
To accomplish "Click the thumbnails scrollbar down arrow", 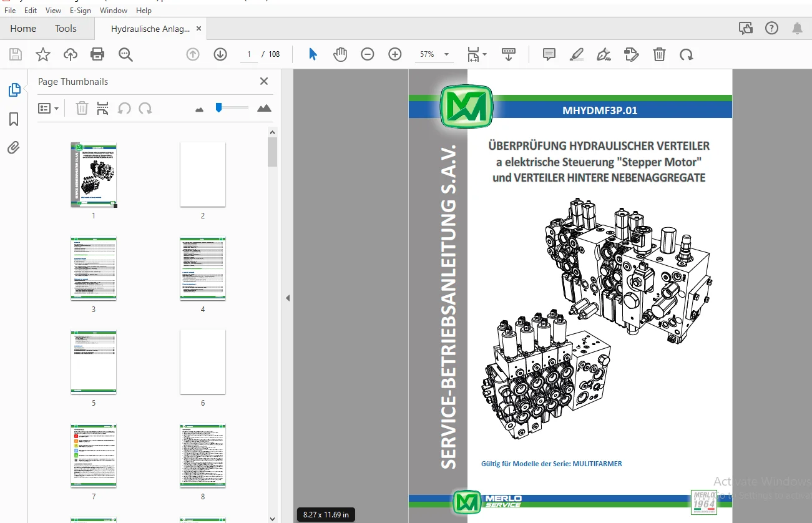I will [x=272, y=518].
